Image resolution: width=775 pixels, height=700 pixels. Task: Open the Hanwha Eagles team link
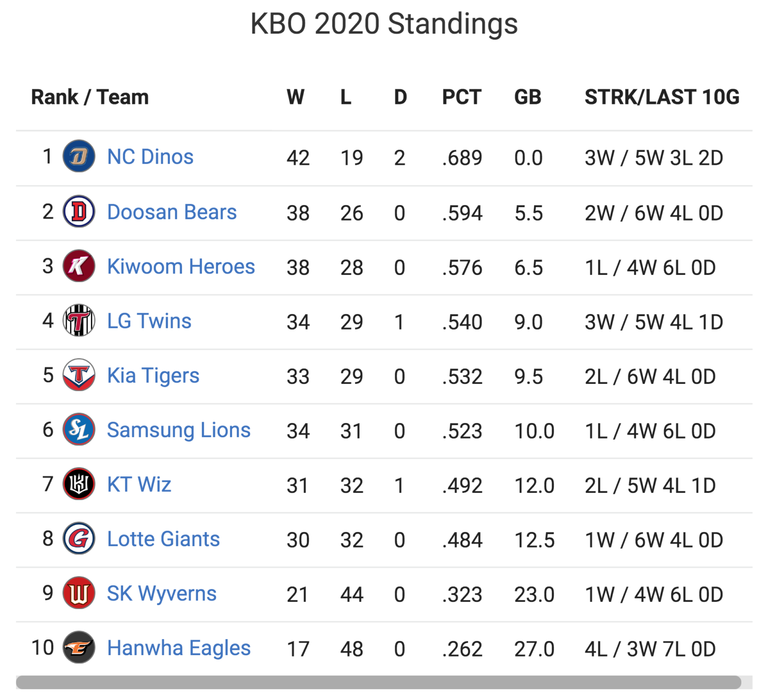coord(178,648)
